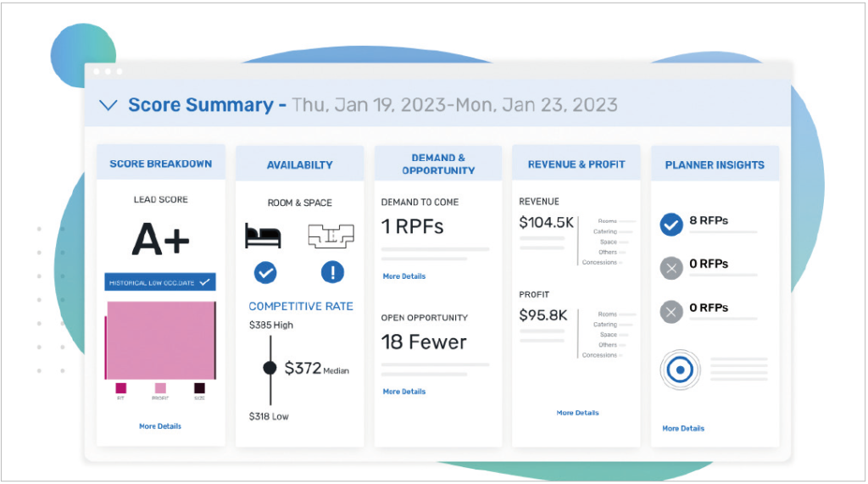
Task: Click the large A+ lead score
Action: point(160,241)
